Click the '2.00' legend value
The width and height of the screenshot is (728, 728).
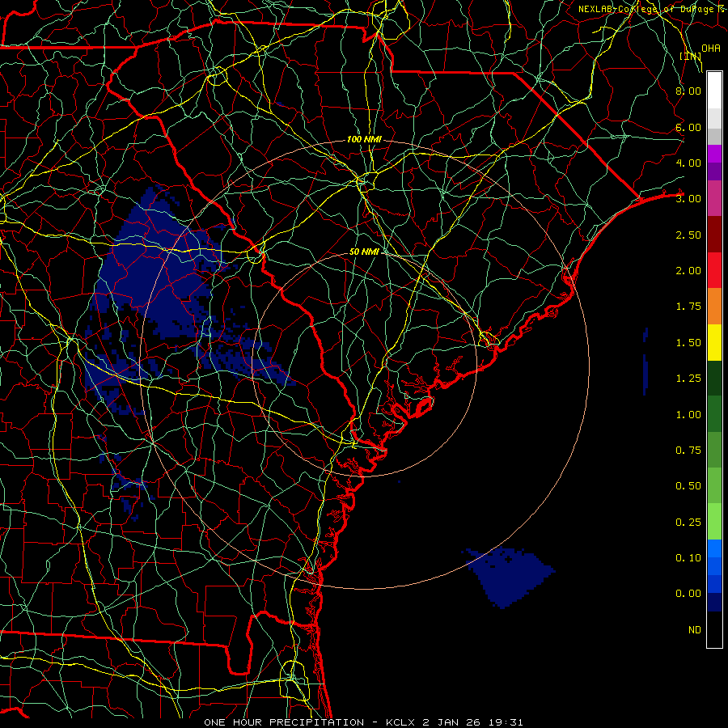pyautogui.click(x=688, y=271)
